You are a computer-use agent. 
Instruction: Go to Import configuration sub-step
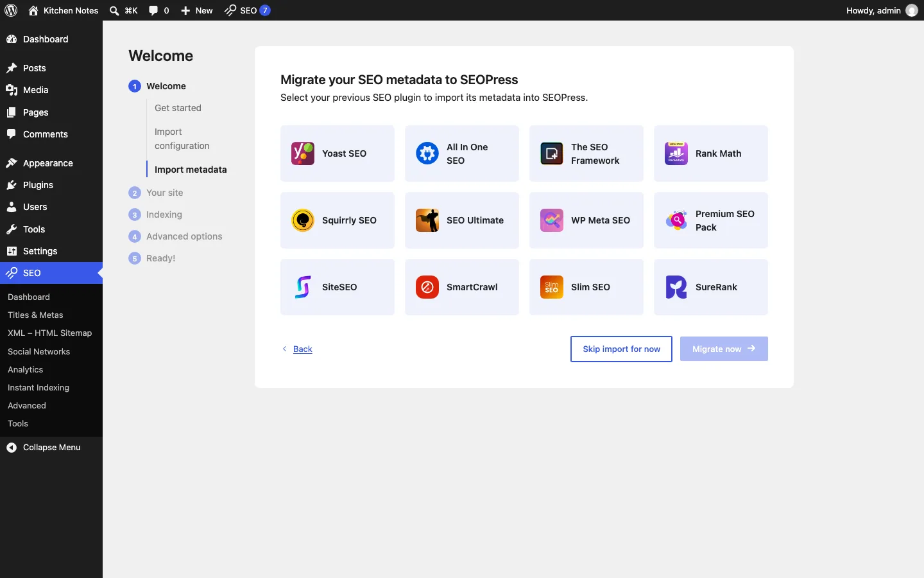click(182, 139)
